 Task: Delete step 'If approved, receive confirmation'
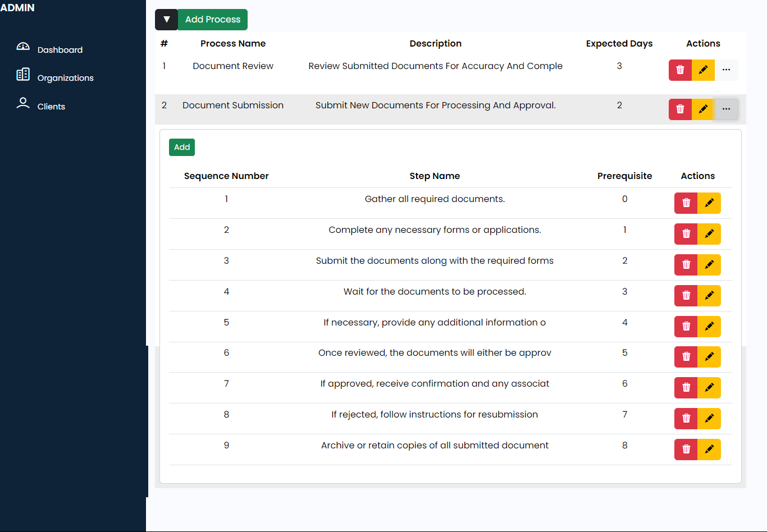click(686, 388)
